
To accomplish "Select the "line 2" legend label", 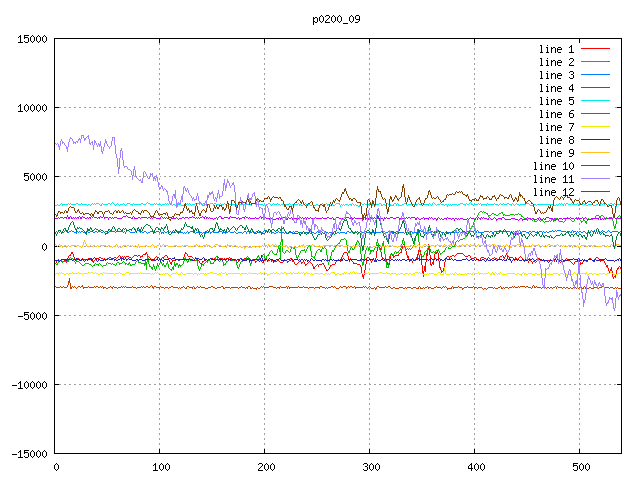I will point(557,62).
